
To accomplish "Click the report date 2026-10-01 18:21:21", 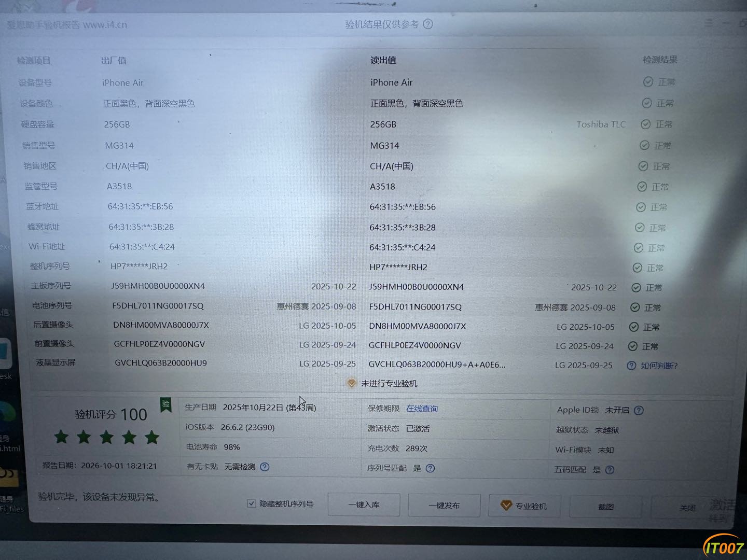I will click(119, 466).
